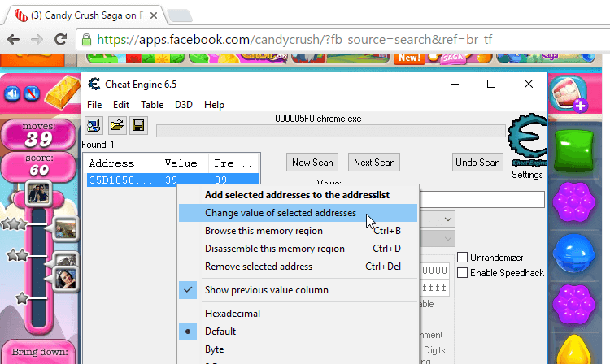
Task: Click the moves counter showing 39
Action: (38, 135)
